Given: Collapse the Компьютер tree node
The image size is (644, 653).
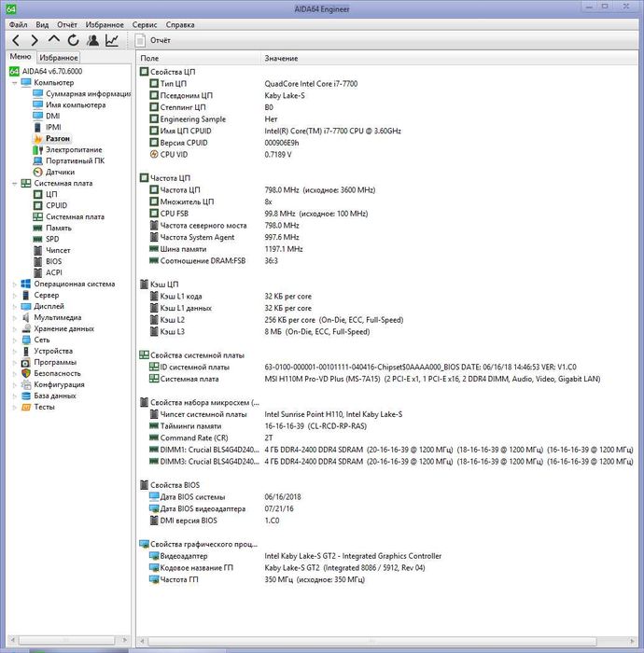Looking at the screenshot, I should coord(15,83).
